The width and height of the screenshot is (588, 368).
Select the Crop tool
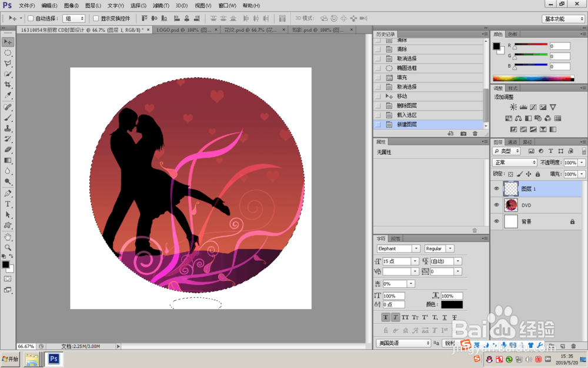tap(8, 84)
